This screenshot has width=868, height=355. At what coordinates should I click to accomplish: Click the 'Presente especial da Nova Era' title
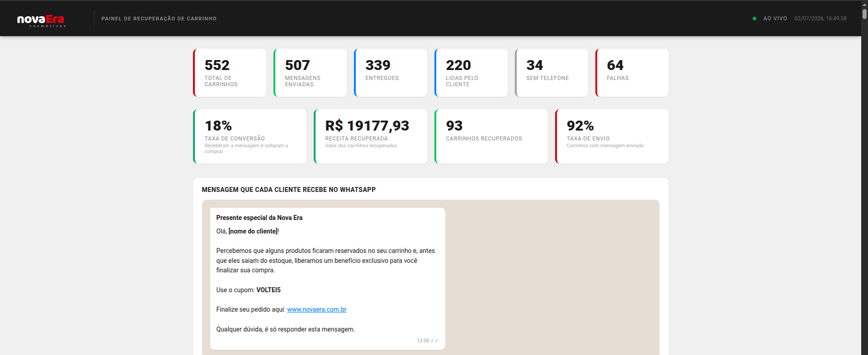tap(259, 218)
